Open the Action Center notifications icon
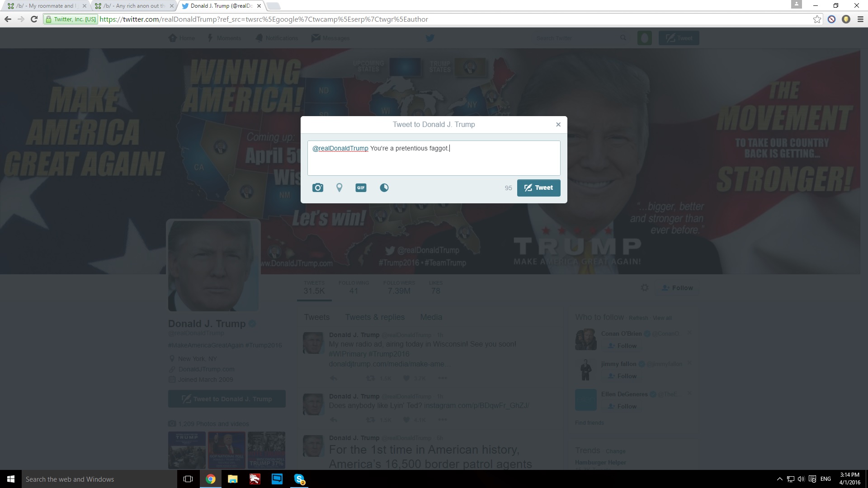Viewport: 868px width, 488px height. [x=812, y=479]
